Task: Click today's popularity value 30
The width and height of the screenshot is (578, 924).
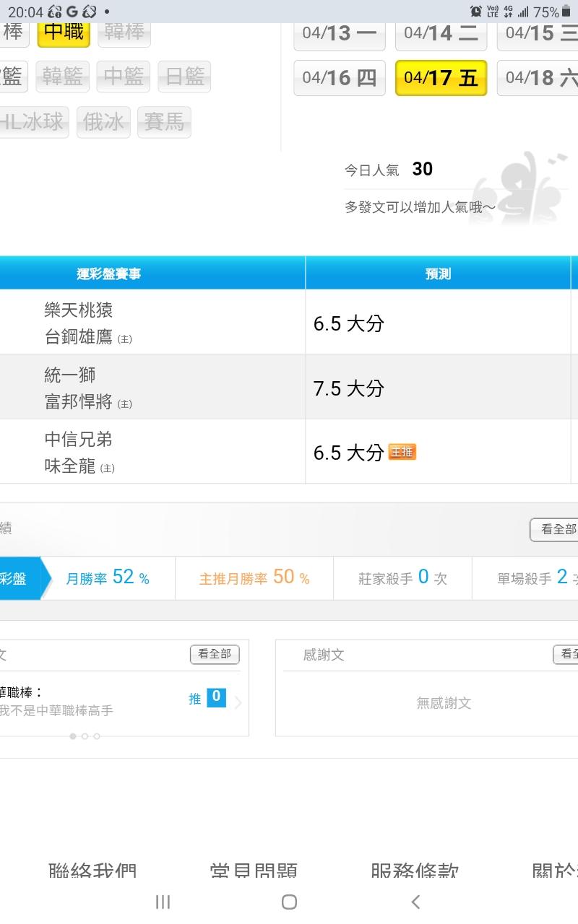Action: (423, 169)
